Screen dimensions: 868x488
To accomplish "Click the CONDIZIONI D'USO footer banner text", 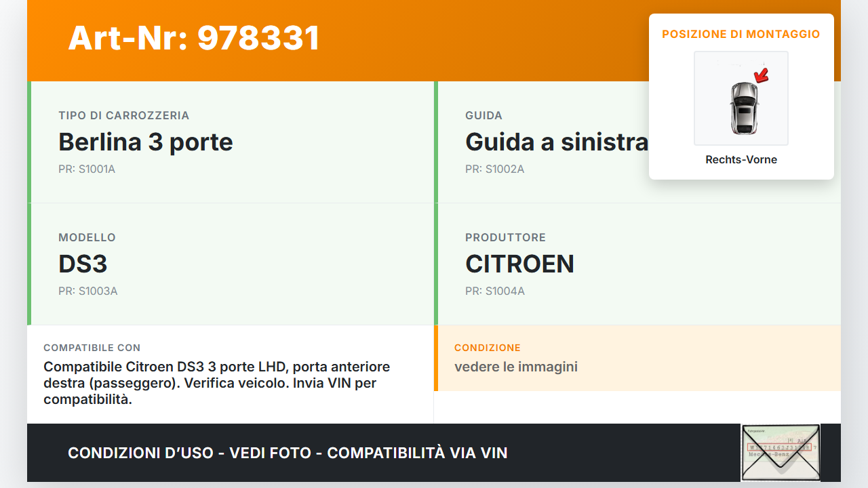I will pos(288,453).
